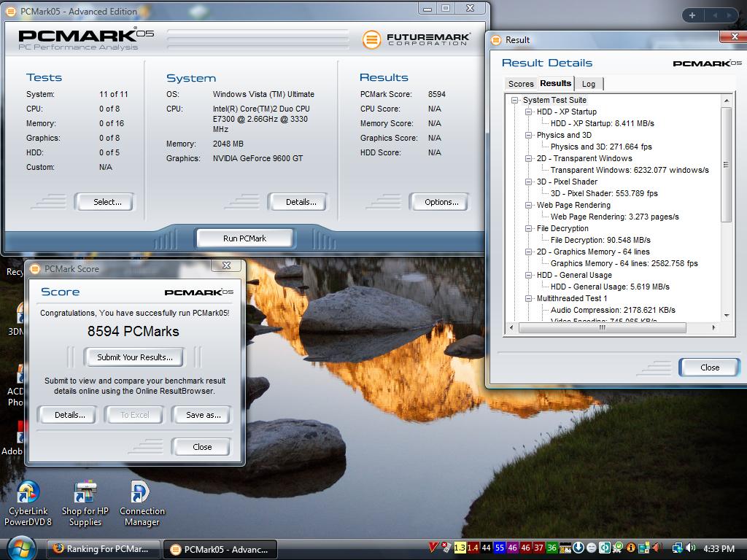747x560 pixels.
Task: Click the Run PCMark button
Action: [x=245, y=238]
